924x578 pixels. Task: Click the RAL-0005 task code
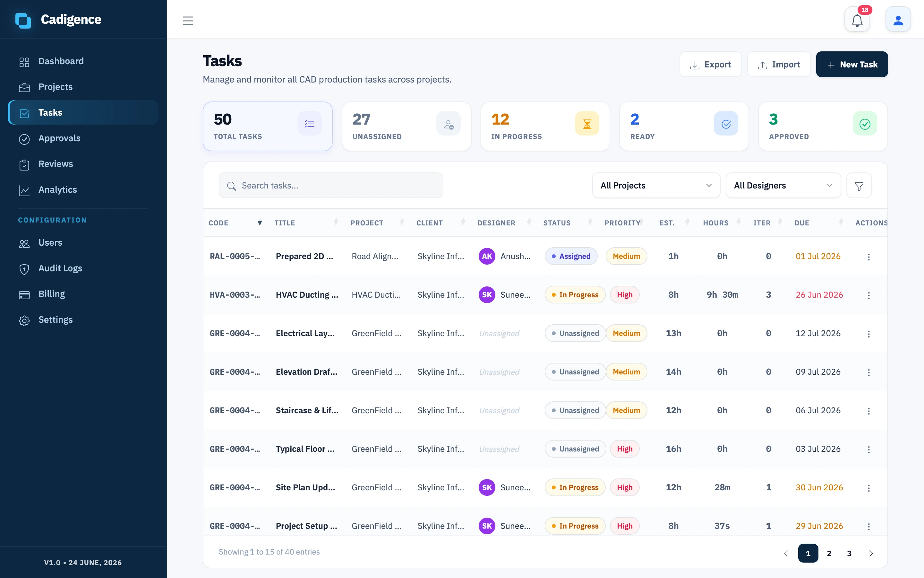(x=235, y=256)
